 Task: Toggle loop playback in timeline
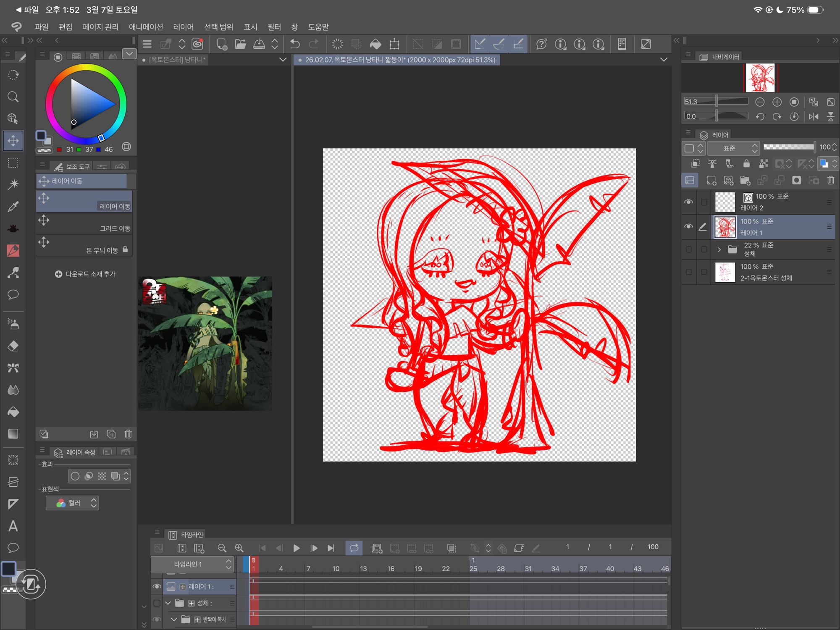[354, 548]
